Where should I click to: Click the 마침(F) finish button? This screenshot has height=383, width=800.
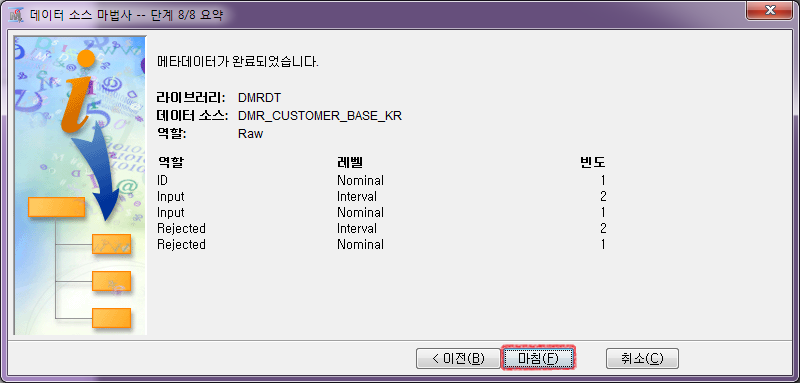539,359
